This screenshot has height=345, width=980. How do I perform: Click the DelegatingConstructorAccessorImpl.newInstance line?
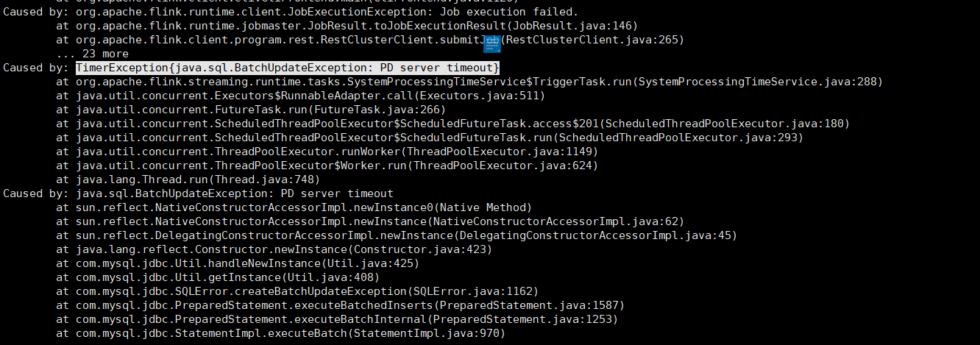(397, 235)
